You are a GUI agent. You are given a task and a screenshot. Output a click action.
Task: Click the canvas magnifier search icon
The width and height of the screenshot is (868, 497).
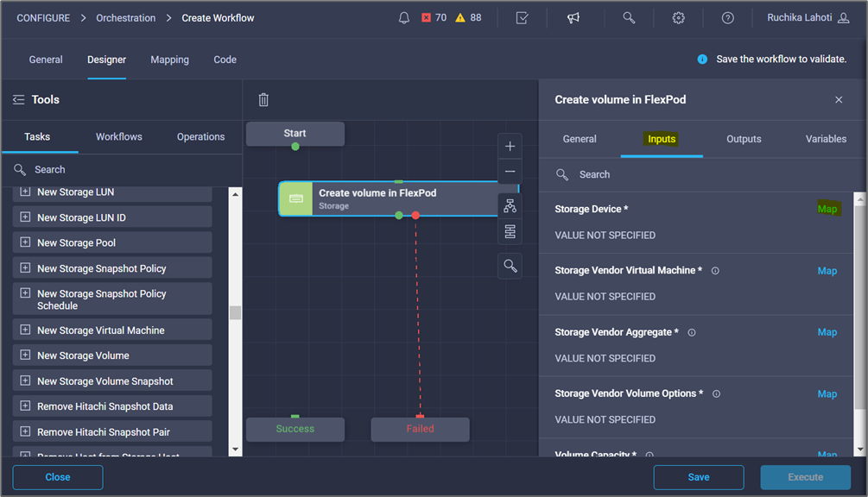click(510, 266)
